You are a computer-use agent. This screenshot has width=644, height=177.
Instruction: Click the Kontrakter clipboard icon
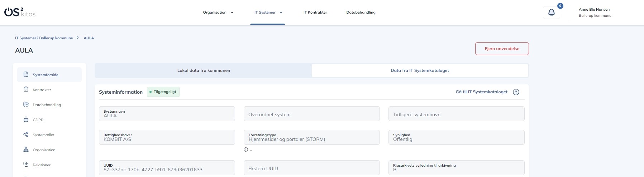26,89
